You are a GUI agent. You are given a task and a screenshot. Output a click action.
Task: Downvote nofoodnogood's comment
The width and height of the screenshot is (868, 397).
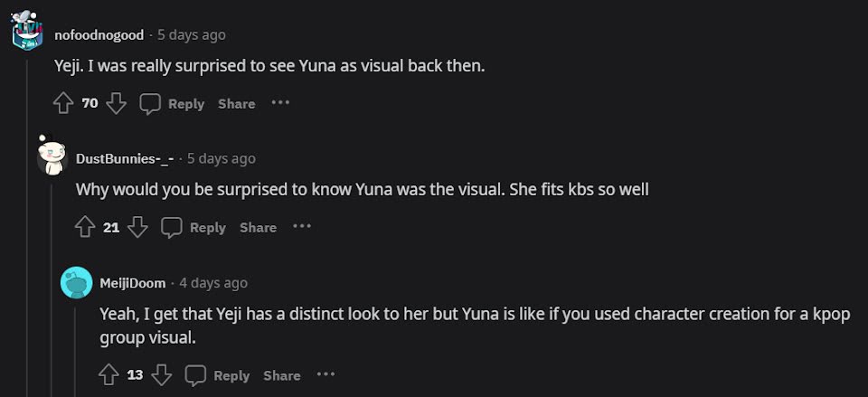[116, 104]
